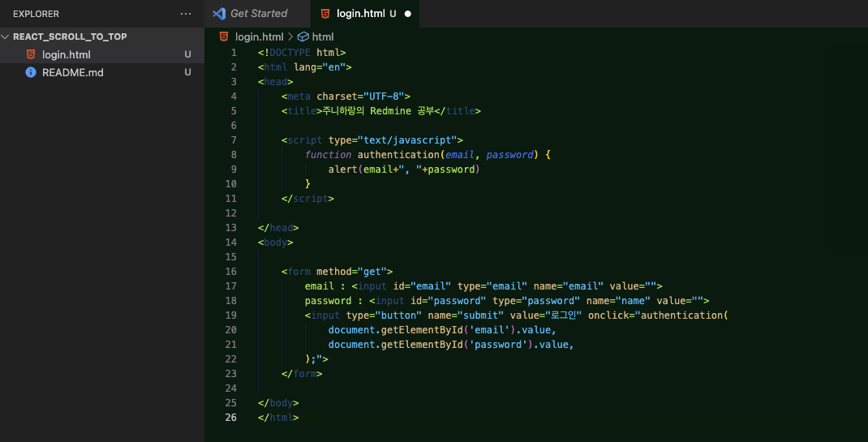Image resolution: width=868 pixels, height=442 pixels.
Task: Click 'function authentication' on line 8
Action: tap(372, 155)
